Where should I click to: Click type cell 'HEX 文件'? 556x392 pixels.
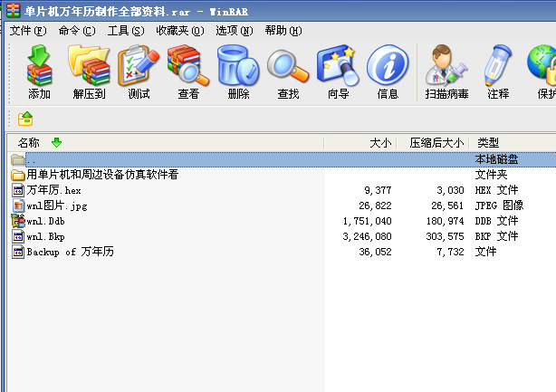(x=496, y=190)
